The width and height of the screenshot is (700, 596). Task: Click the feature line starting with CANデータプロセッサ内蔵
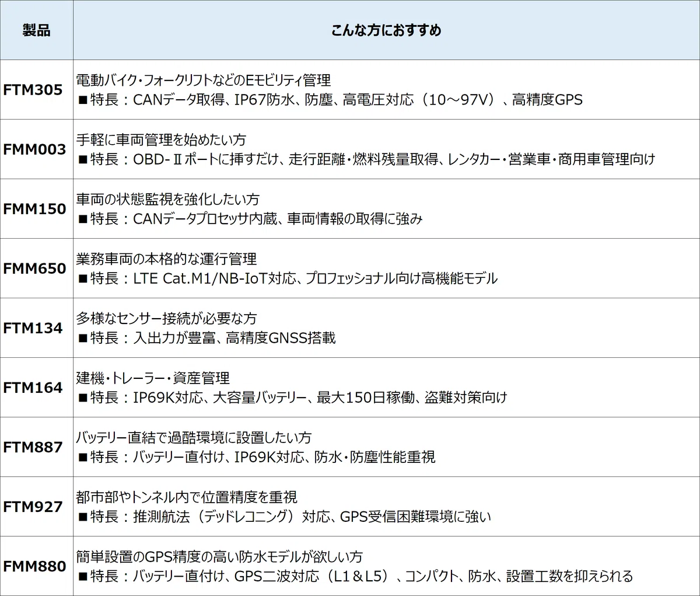[250, 219]
